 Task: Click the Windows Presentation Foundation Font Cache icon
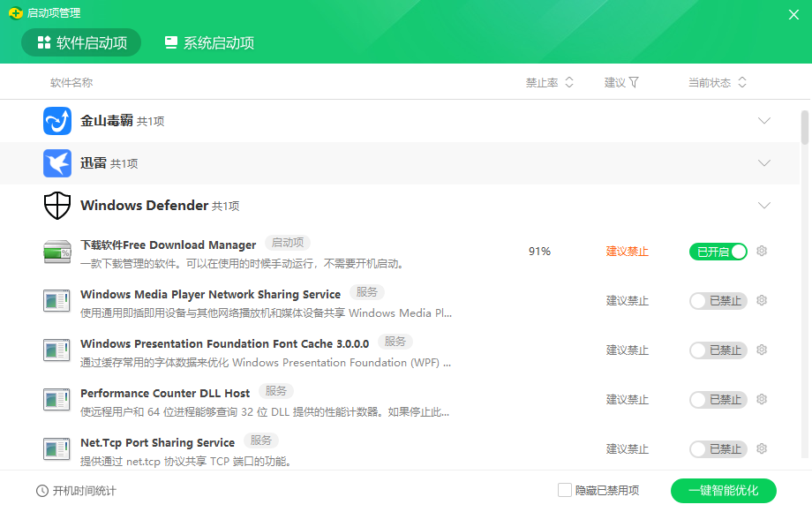(x=57, y=350)
